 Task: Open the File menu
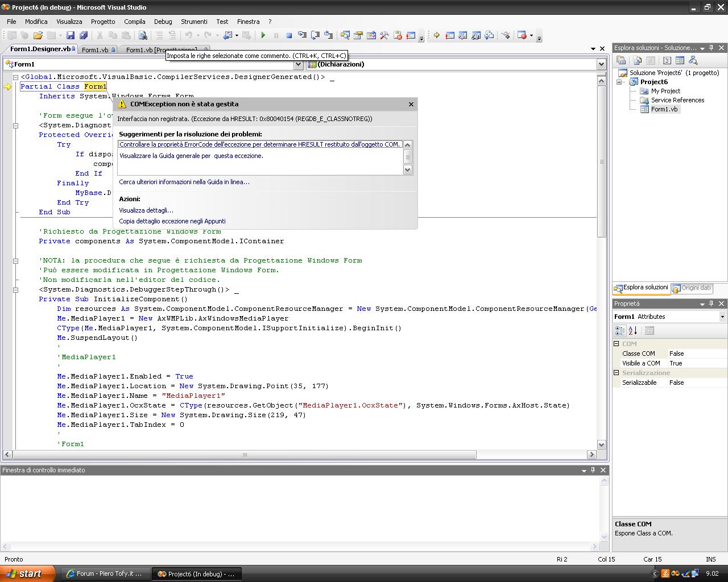click(11, 22)
